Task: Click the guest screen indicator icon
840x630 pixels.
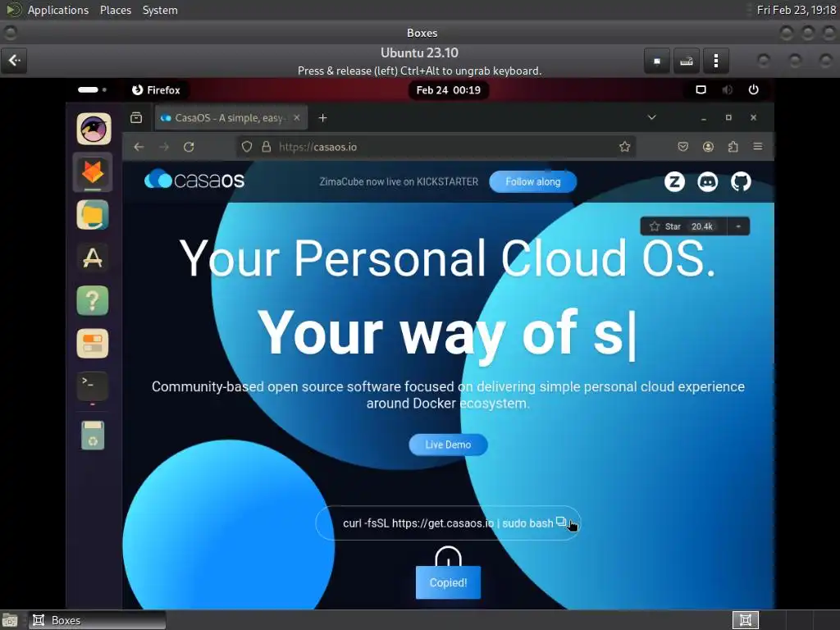Action: 701,89
